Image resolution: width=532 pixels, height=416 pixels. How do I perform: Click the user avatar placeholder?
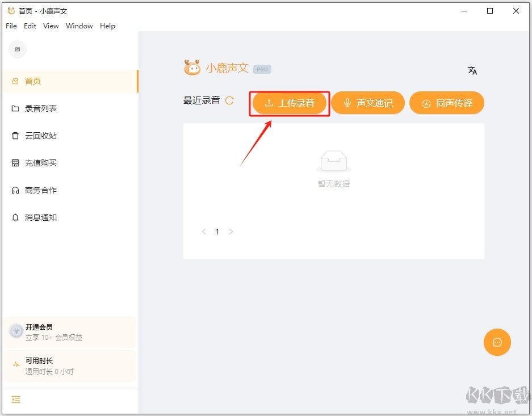click(x=17, y=49)
